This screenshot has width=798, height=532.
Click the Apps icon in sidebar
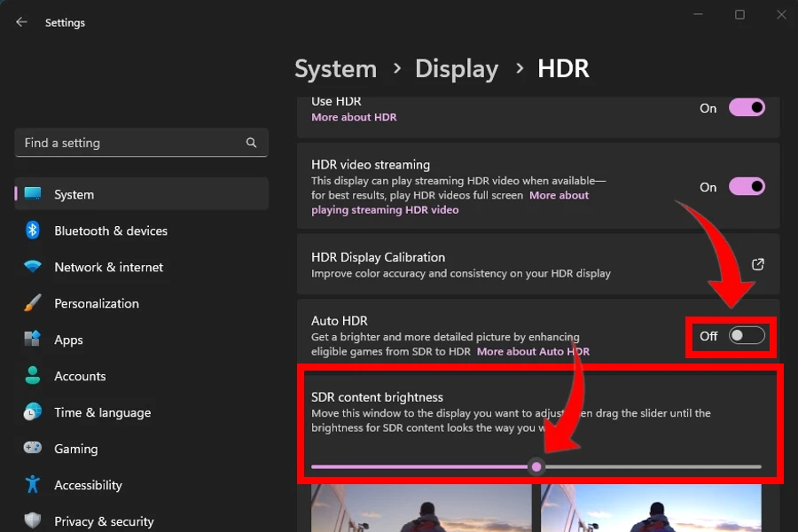point(33,339)
